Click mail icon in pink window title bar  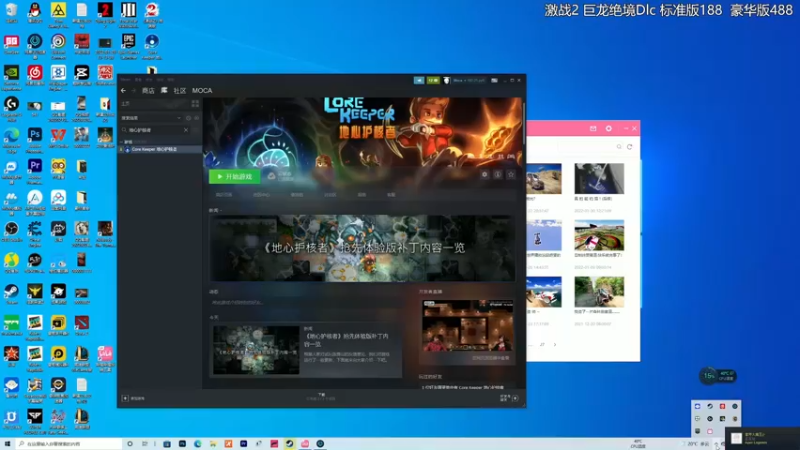point(593,129)
